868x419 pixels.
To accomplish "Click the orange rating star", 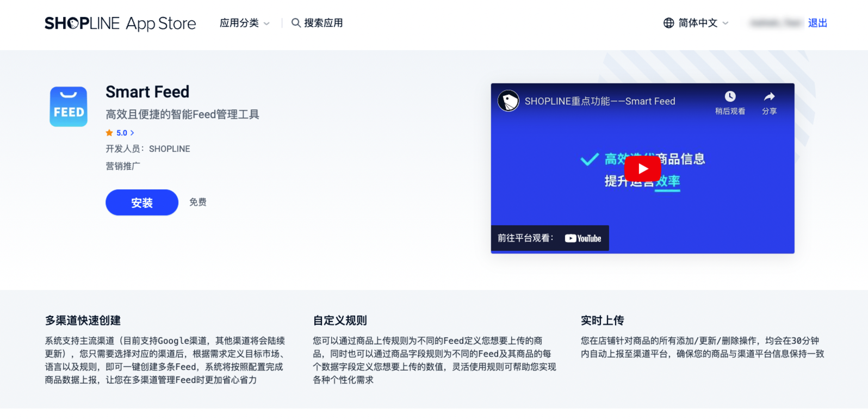I will (x=109, y=133).
